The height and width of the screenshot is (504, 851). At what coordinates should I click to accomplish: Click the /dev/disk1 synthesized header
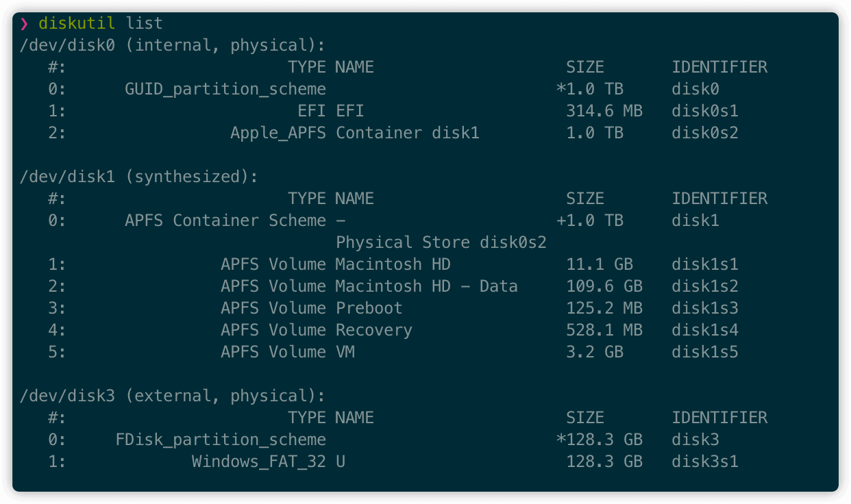point(138,177)
